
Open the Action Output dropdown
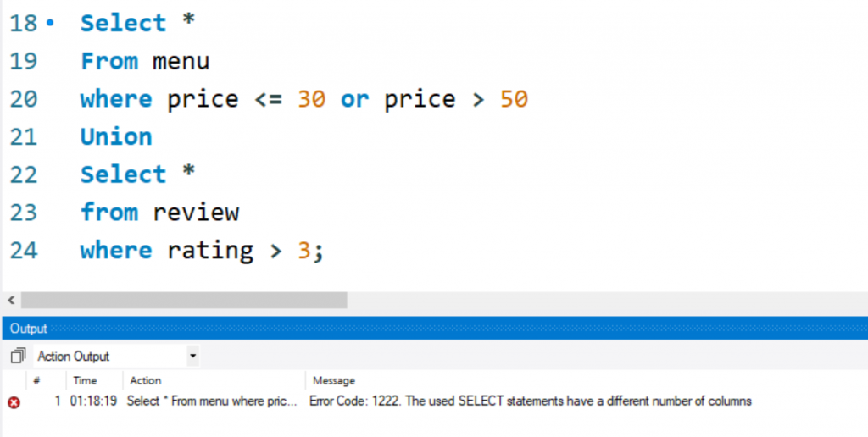[x=116, y=357]
